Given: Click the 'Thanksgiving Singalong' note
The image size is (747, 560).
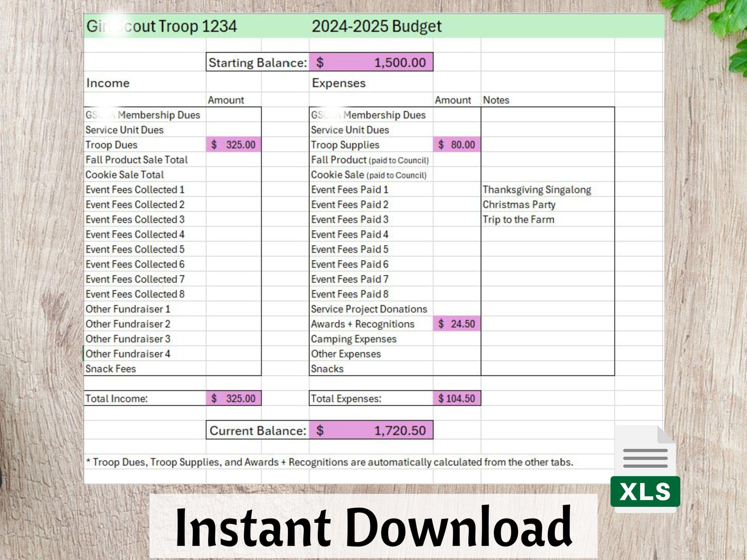Looking at the screenshot, I should point(537,190).
